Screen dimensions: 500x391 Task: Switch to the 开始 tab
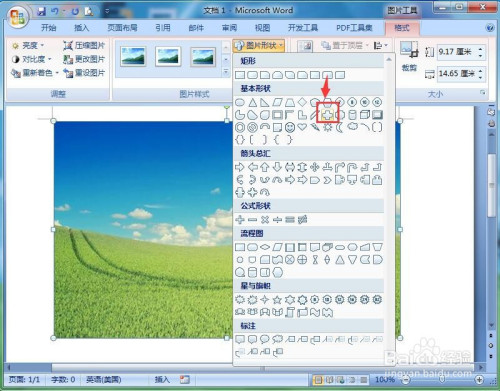48,28
